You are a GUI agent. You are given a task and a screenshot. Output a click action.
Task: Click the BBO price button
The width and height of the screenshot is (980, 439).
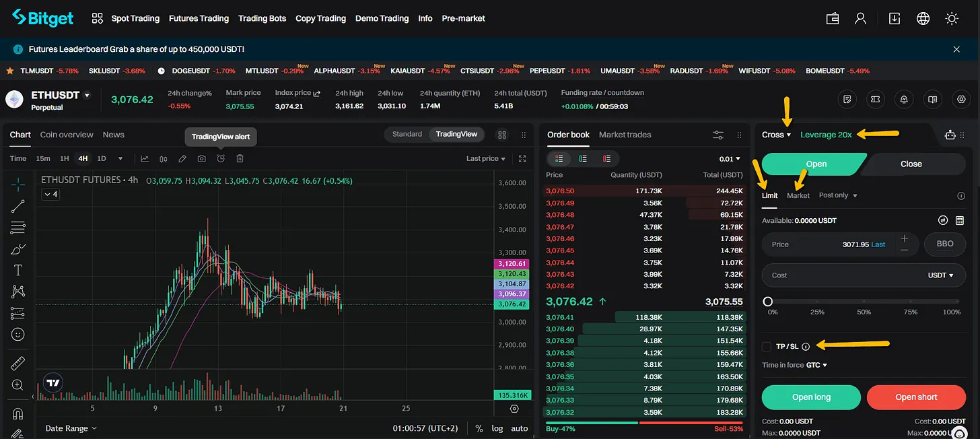tap(944, 244)
